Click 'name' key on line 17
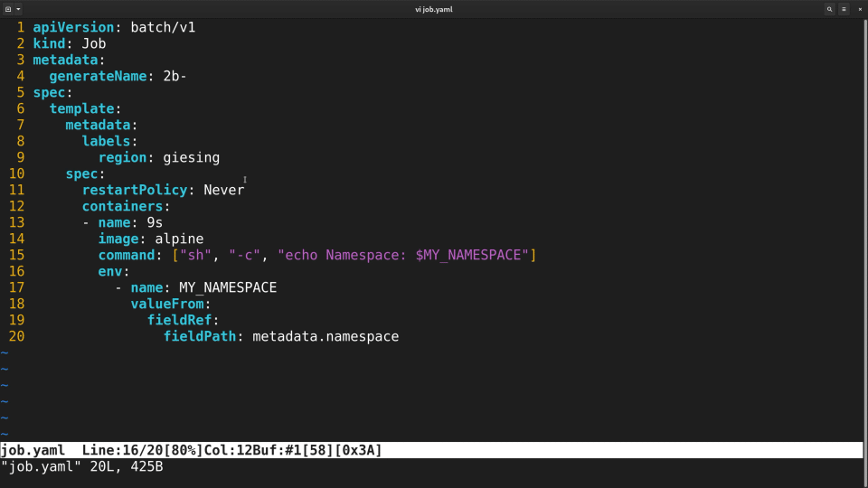This screenshot has height=488, width=868. (146, 287)
